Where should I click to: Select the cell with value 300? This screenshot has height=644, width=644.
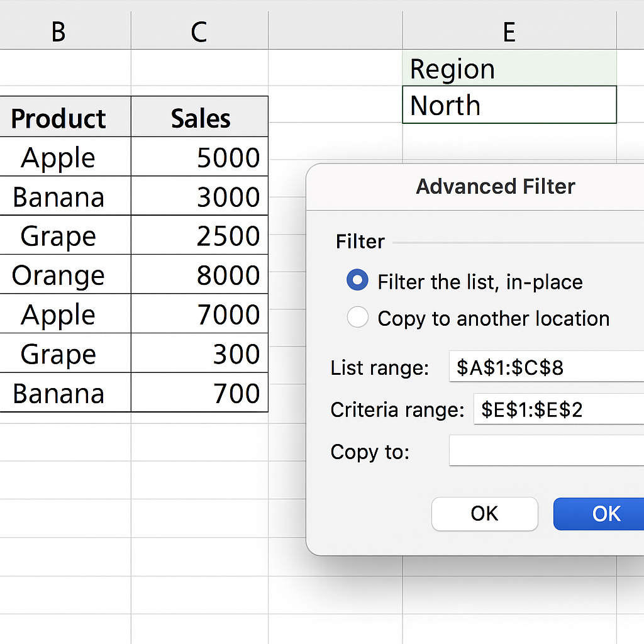(x=200, y=353)
